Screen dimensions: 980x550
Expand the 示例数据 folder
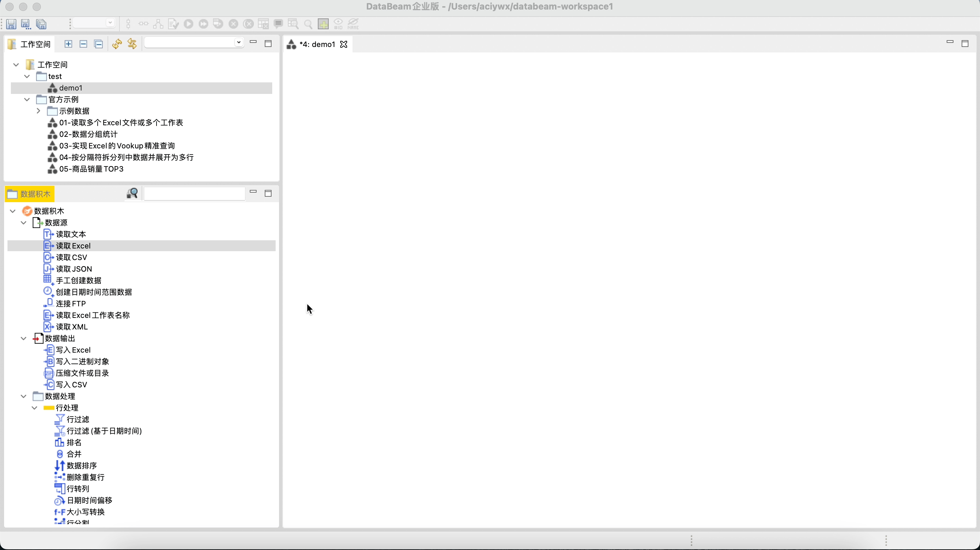(x=38, y=111)
